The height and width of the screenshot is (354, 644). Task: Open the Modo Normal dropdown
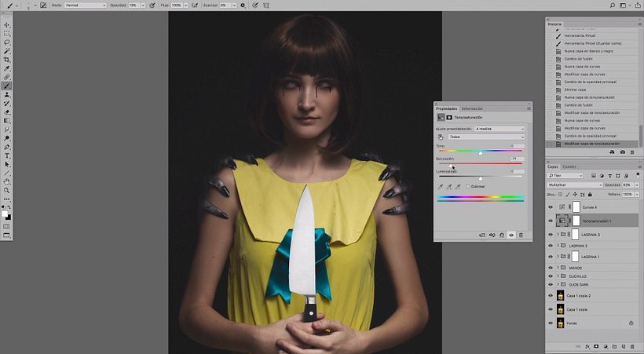point(86,5)
